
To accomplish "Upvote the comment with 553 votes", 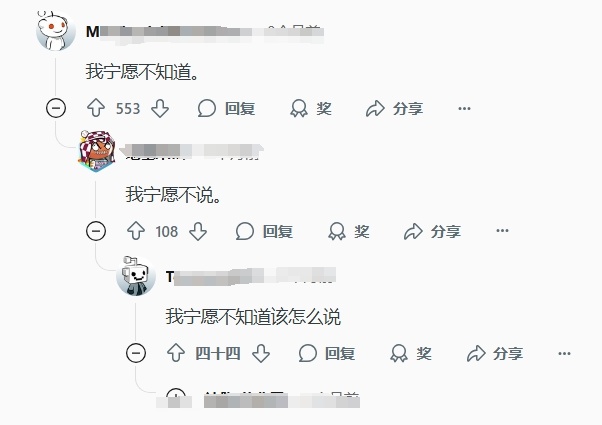I will 96,108.
